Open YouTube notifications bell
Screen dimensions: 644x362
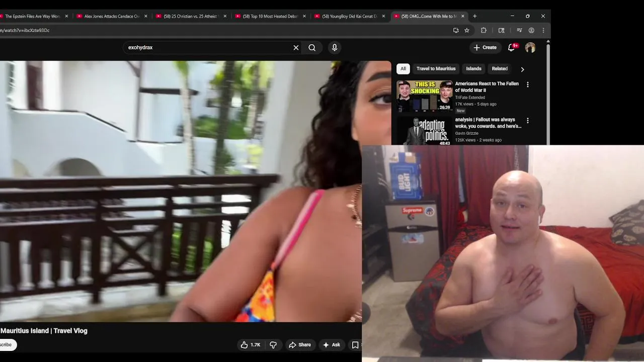tap(512, 48)
